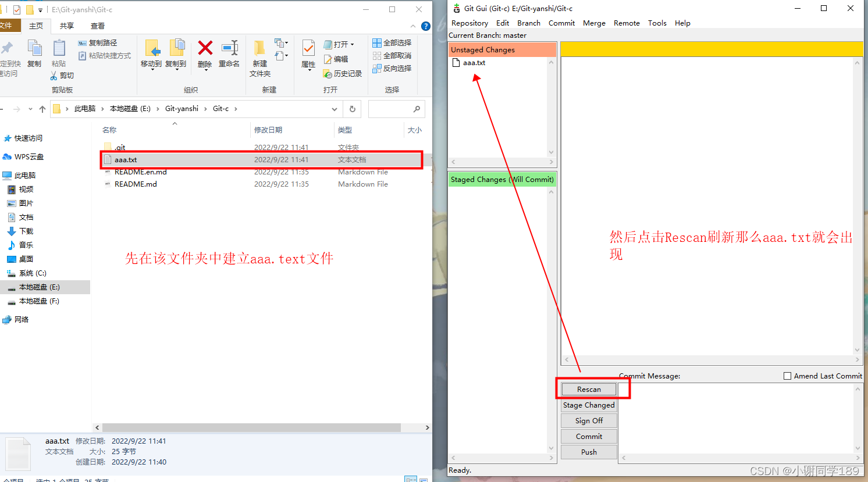Click the Push button
This screenshot has width=868, height=482.
click(589, 452)
